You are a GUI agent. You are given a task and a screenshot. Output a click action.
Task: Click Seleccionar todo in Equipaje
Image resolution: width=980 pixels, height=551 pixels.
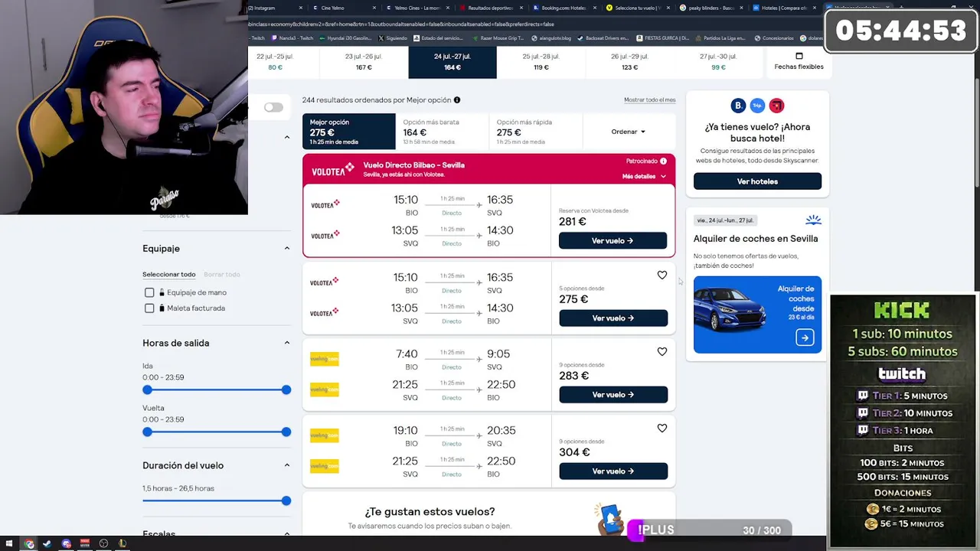tap(169, 274)
